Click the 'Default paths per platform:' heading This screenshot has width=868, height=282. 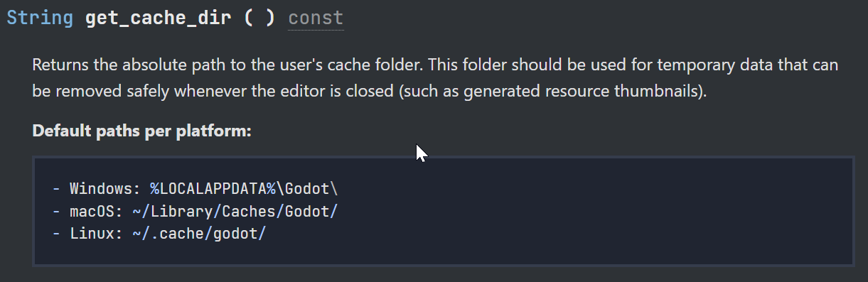tap(141, 131)
